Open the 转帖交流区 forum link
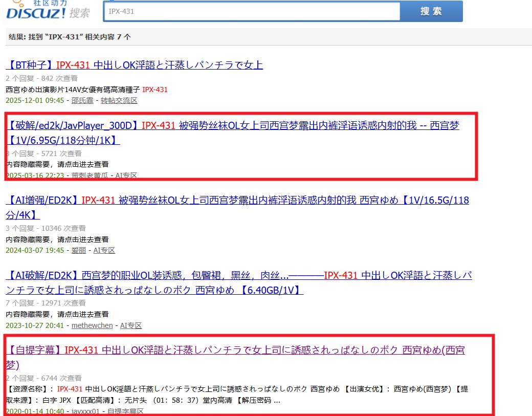This screenshot has height=416, width=532. 119,100
